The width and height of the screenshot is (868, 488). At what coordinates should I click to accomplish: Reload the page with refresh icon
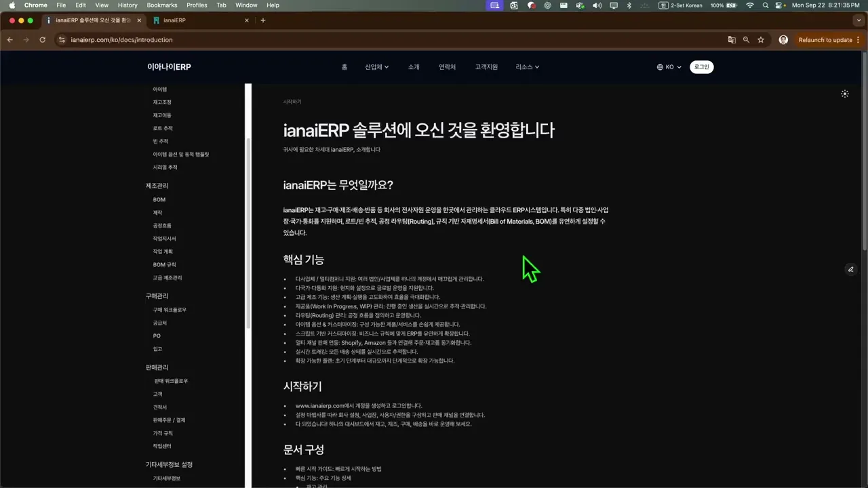pyautogui.click(x=43, y=40)
